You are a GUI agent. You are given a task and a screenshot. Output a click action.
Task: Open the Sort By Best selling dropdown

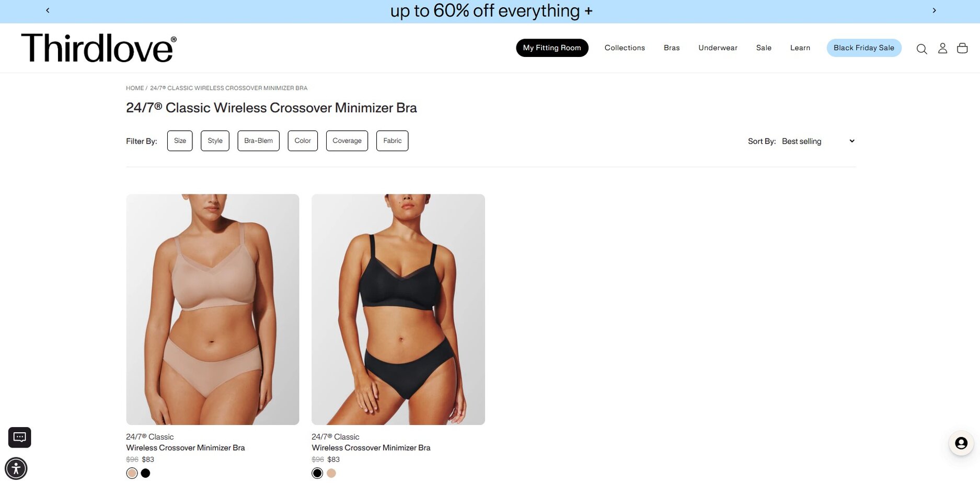coord(818,141)
